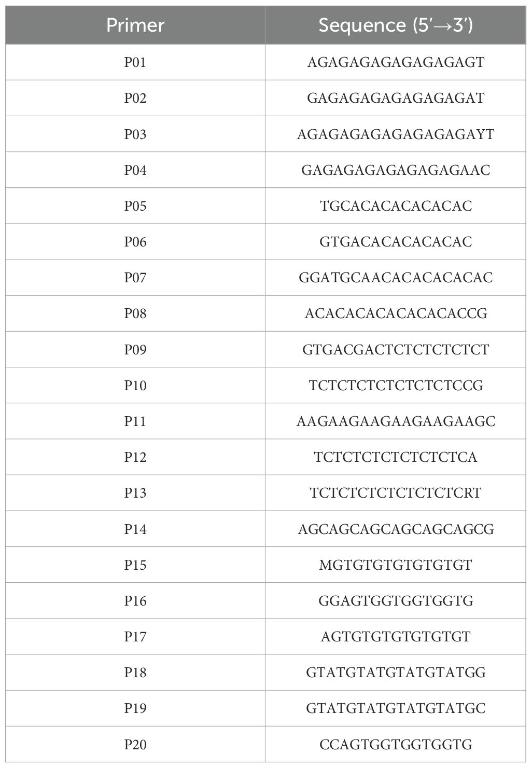The height and width of the screenshot is (768, 532).
Task: Click the P15 primer cell
Action: tap(135, 565)
